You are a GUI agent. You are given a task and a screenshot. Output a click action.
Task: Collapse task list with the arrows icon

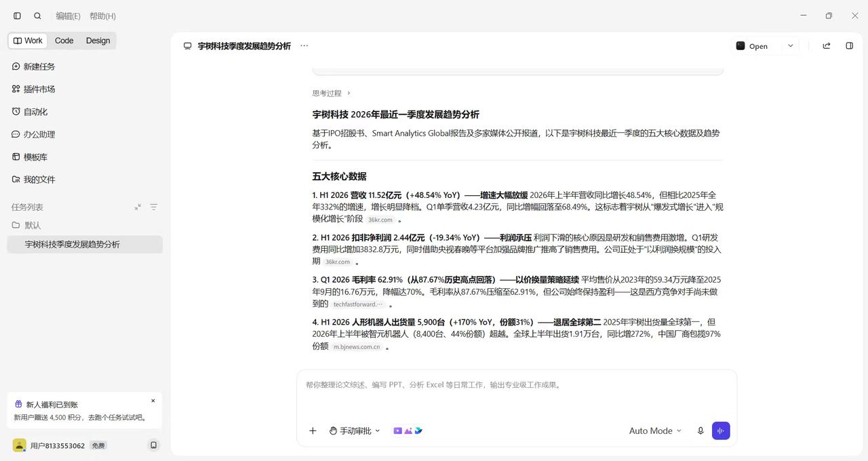(x=138, y=207)
